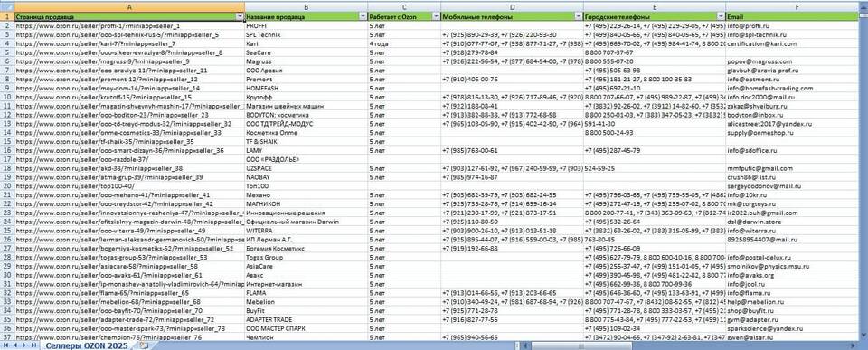Insert a new worksheet via tab icon

tap(144, 345)
